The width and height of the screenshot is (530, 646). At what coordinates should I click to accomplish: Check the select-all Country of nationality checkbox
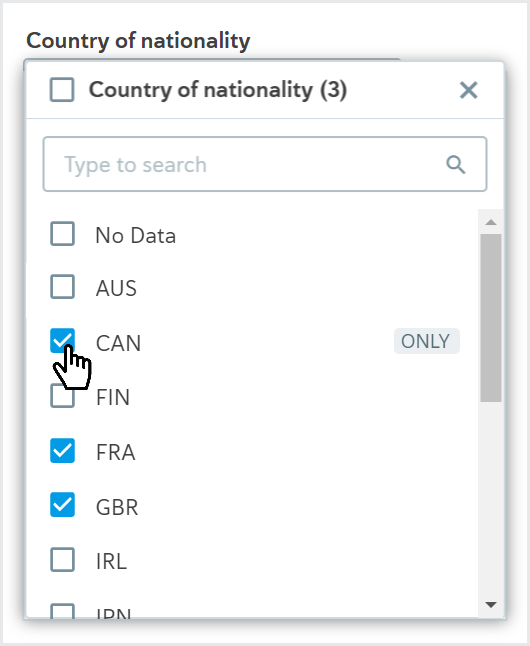62,89
